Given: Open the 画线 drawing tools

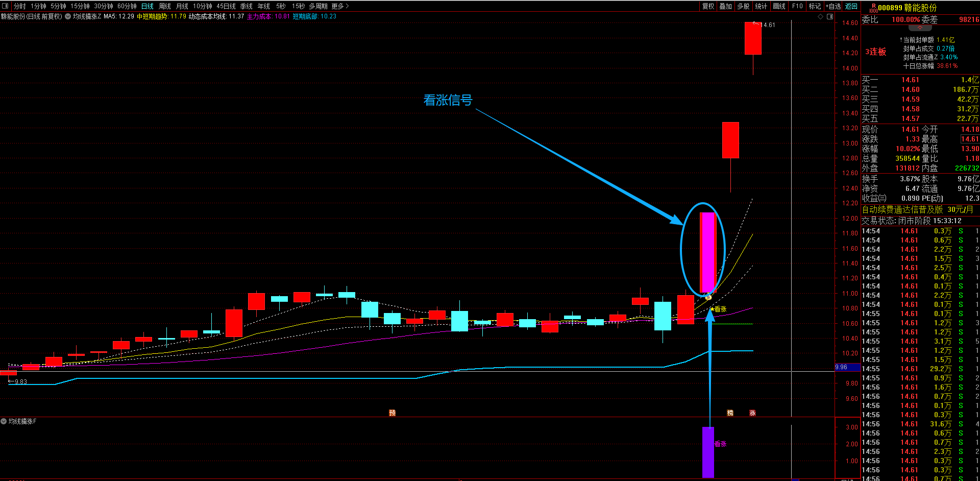Looking at the screenshot, I should 779,6.
